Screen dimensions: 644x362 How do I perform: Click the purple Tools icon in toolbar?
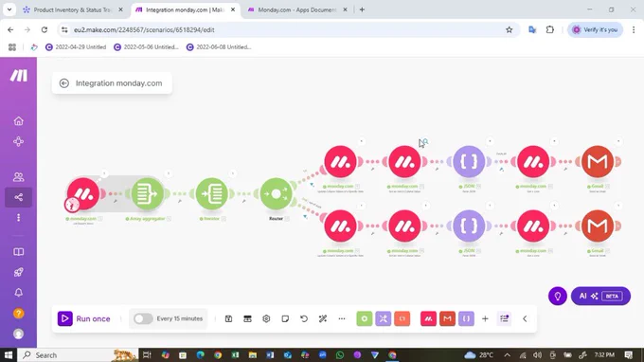click(384, 318)
